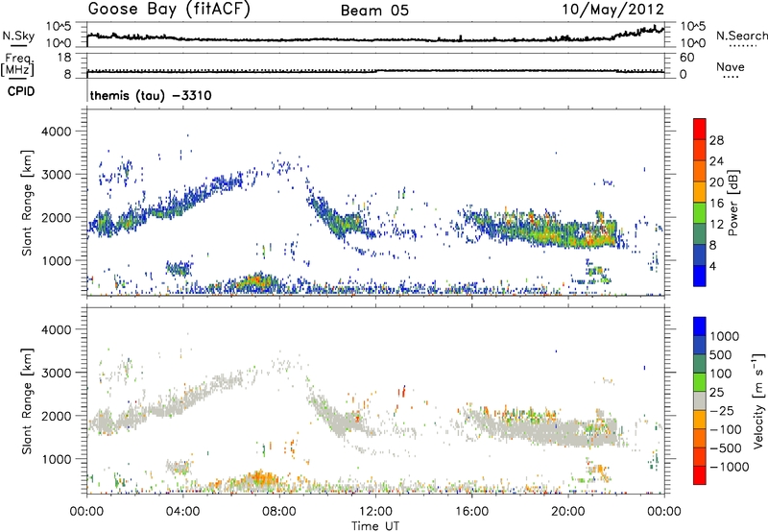768x532 pixels.
Task: Pick the red bottom segment of Velocity colorbar
Action: [700, 475]
